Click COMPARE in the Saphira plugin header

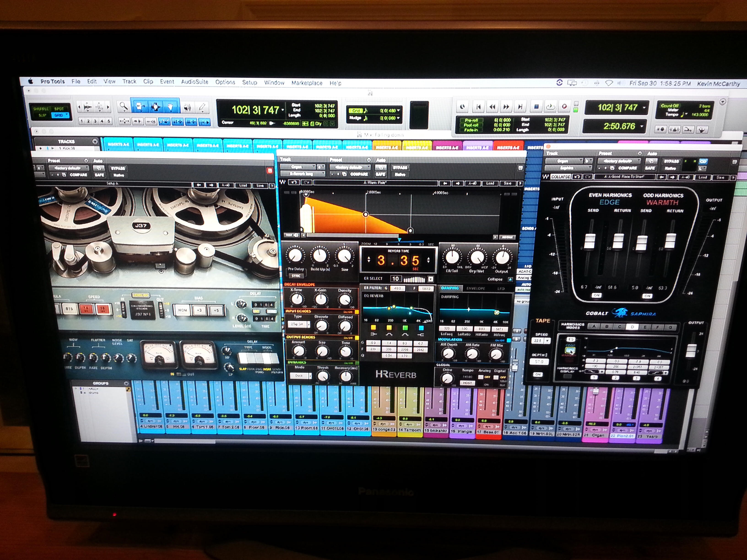[x=628, y=168]
